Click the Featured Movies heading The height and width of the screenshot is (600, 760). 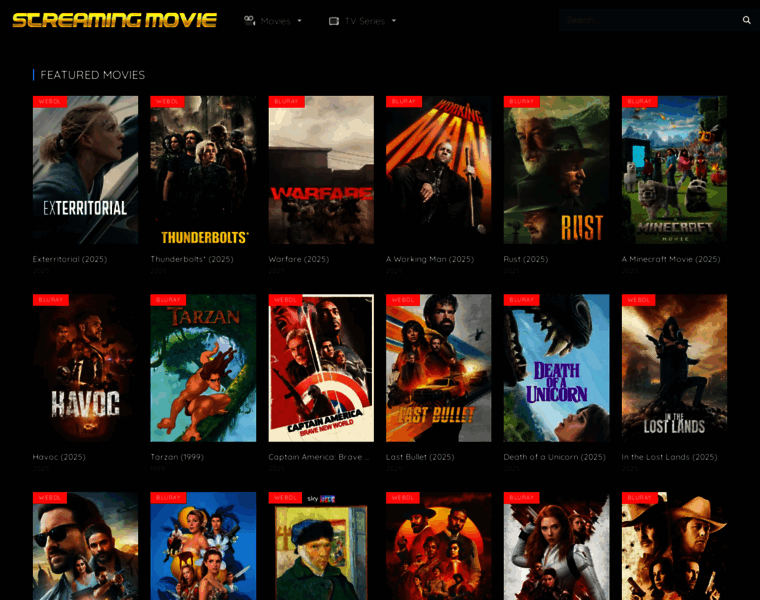point(93,75)
